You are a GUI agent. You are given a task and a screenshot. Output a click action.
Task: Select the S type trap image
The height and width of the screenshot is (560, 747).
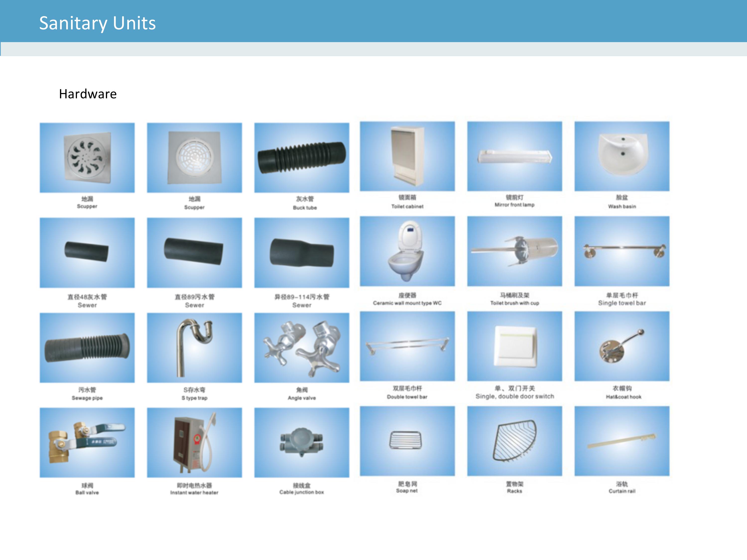click(194, 348)
